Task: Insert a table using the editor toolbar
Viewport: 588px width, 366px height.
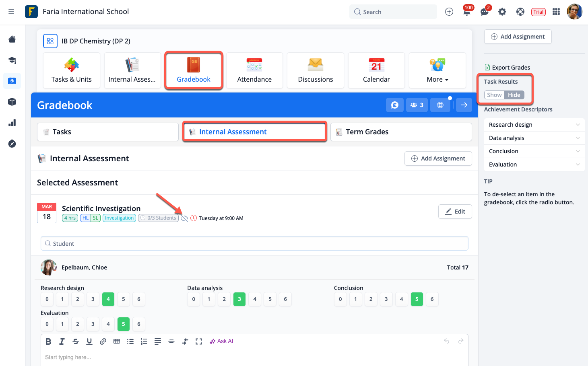Action: coord(117,341)
